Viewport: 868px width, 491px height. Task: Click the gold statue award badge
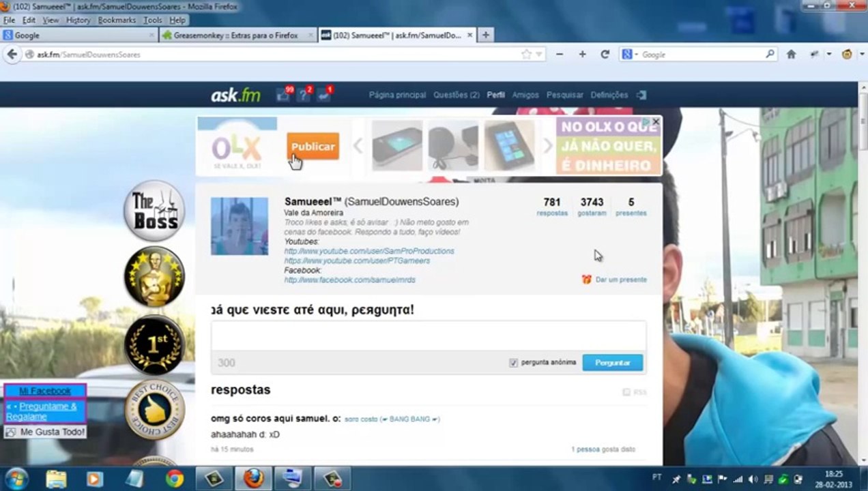154,276
